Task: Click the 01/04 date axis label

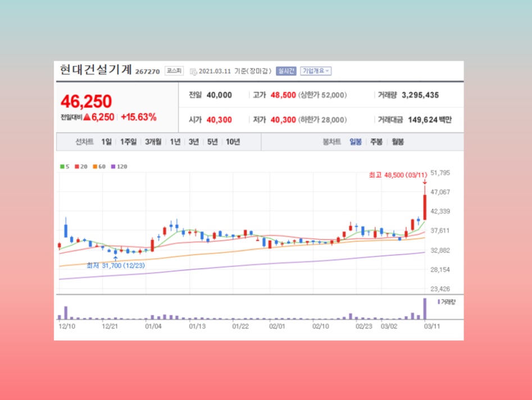Action: [153, 326]
